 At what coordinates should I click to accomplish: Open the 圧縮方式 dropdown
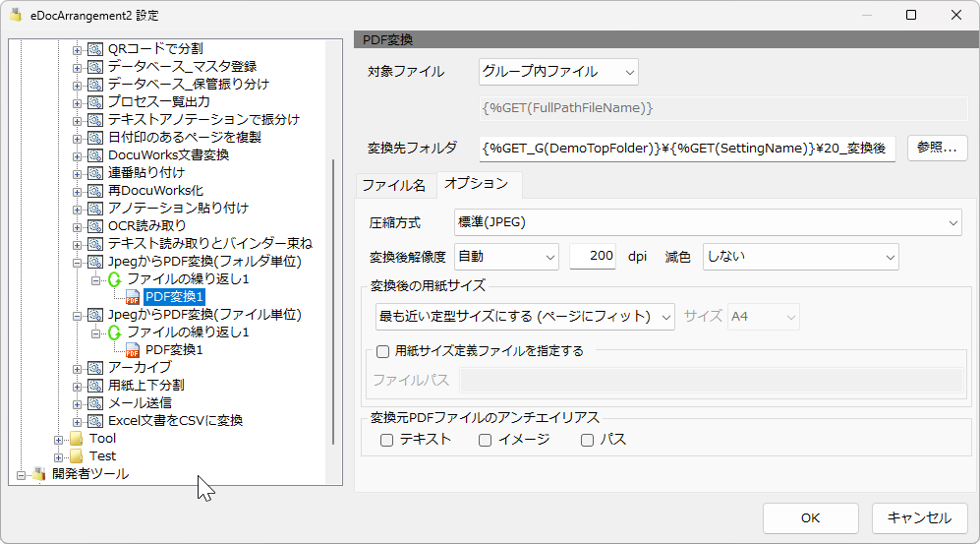(707, 223)
